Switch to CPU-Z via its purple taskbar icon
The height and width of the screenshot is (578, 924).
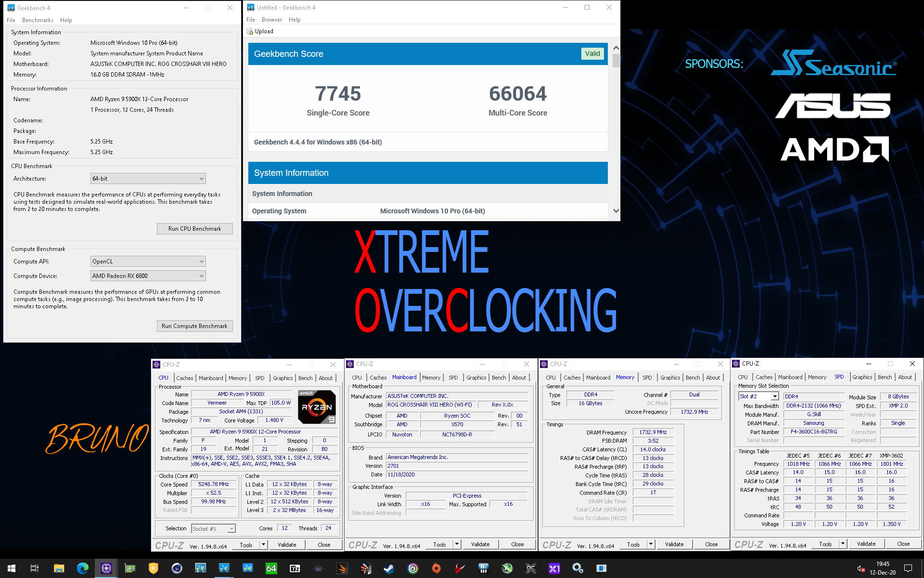pos(106,568)
